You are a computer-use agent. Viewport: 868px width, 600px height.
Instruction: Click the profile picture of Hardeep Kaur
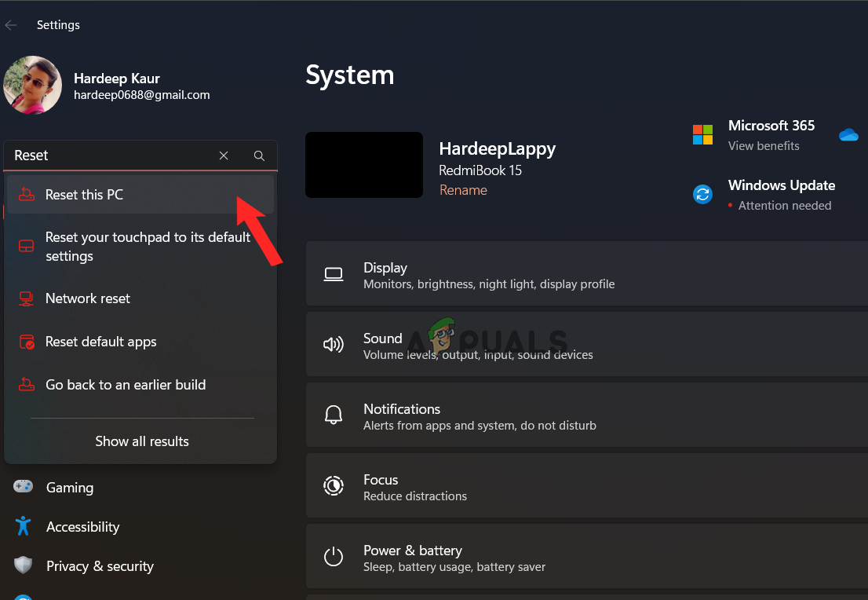(32, 85)
